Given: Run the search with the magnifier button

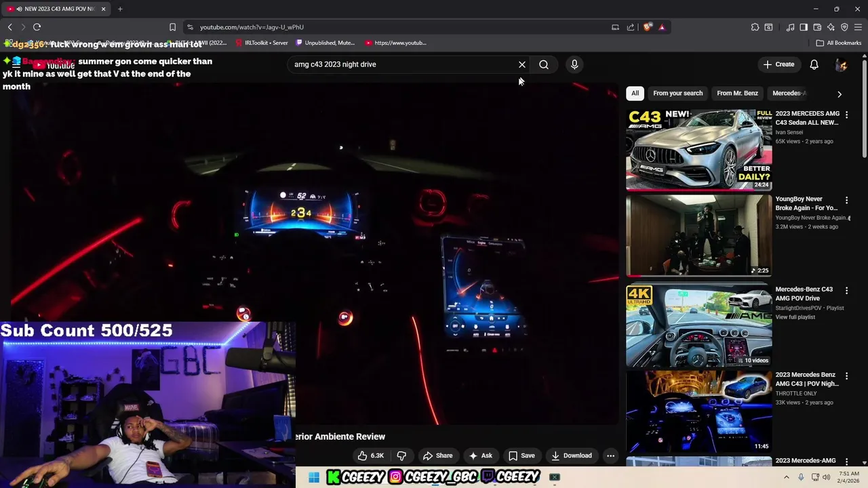Looking at the screenshot, I should click(x=544, y=64).
